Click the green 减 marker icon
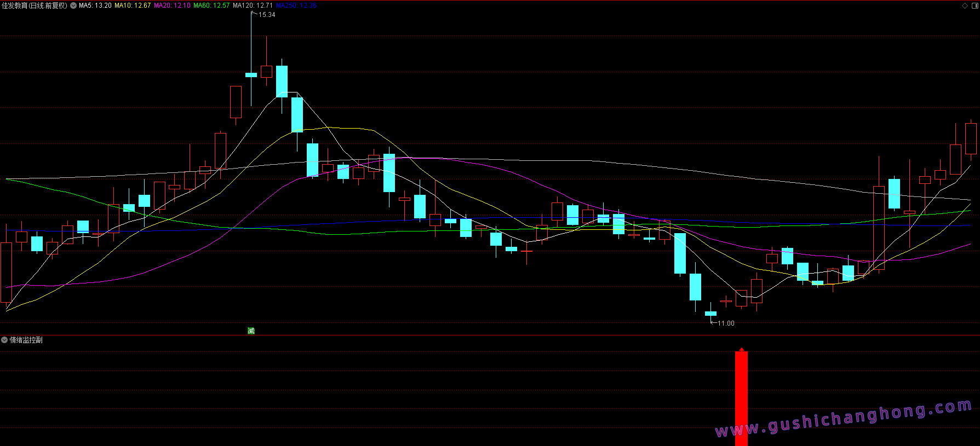This screenshot has width=980, height=446. pyautogui.click(x=251, y=331)
